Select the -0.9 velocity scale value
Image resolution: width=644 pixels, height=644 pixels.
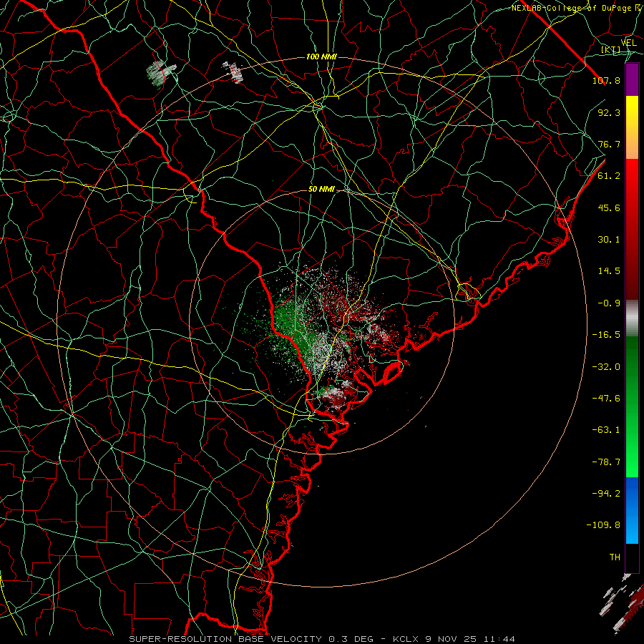pyautogui.click(x=609, y=303)
